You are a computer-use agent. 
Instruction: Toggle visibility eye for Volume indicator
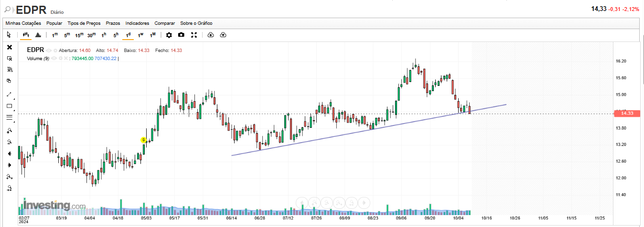click(54, 58)
